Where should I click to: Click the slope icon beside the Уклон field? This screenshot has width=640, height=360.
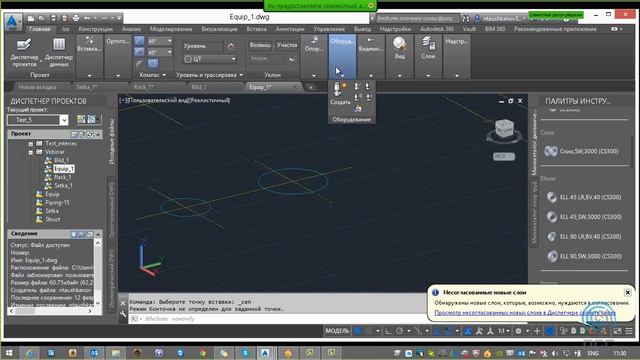pos(292,59)
